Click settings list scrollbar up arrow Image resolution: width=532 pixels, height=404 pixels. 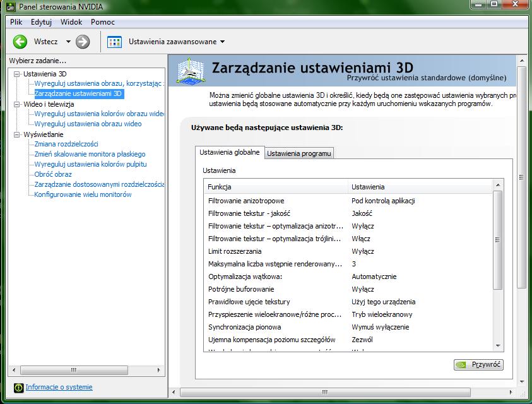click(498, 185)
